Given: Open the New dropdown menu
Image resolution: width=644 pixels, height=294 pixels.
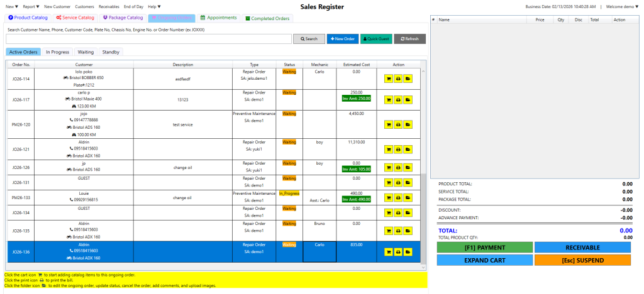Looking at the screenshot, I should 12,6.
